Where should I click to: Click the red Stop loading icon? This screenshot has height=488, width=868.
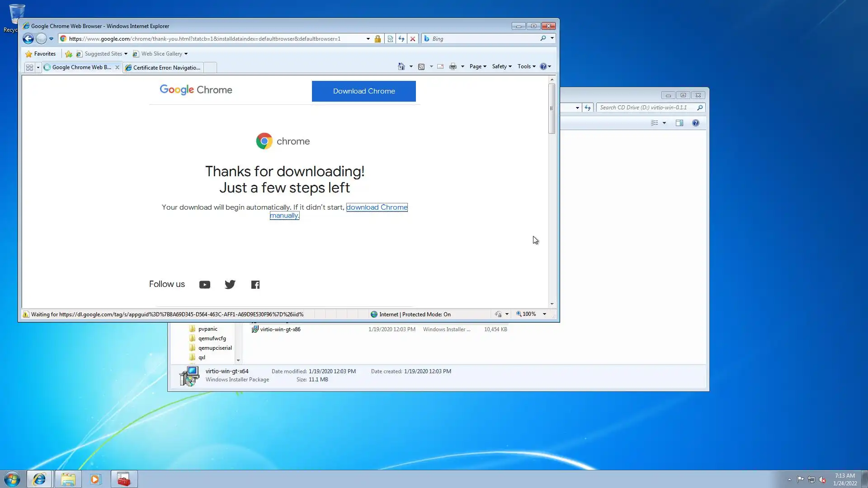(x=413, y=39)
